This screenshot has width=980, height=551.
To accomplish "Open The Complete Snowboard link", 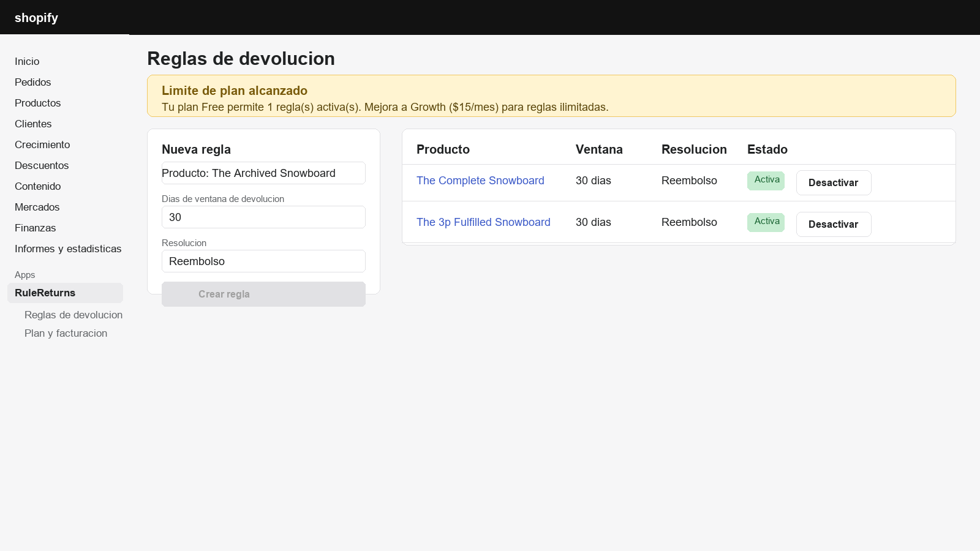I will click(x=480, y=181).
